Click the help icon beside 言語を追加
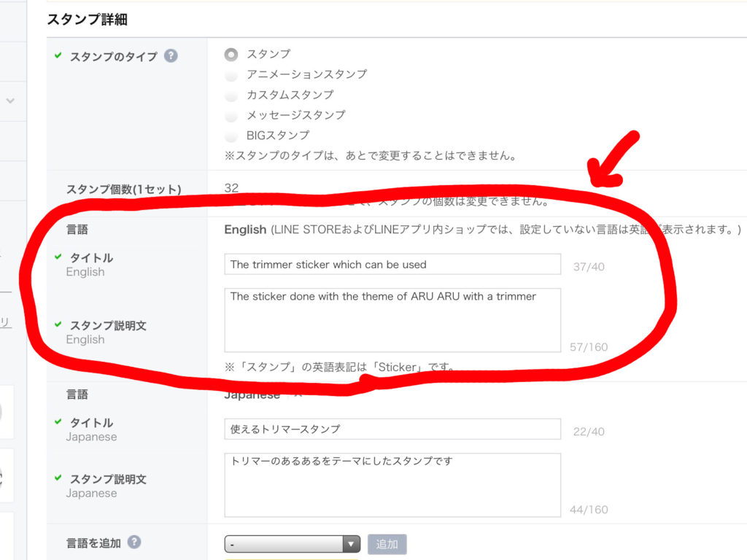The width and height of the screenshot is (747, 560). coord(134,542)
